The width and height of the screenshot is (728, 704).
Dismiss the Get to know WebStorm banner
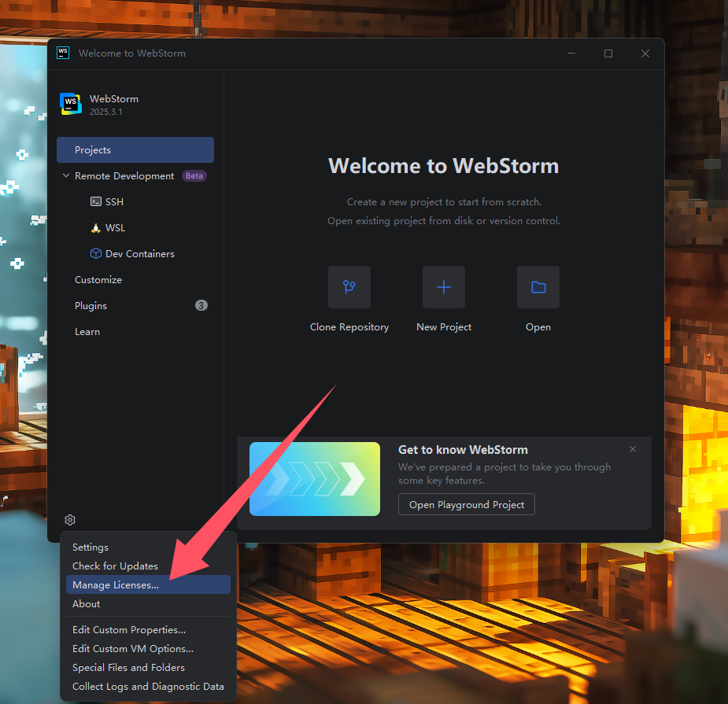pos(632,448)
